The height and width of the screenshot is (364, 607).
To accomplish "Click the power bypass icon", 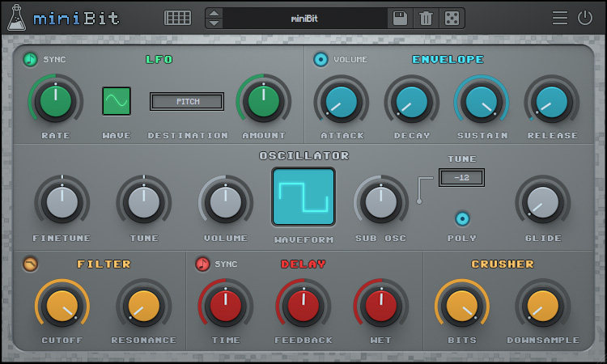I will click(585, 18).
